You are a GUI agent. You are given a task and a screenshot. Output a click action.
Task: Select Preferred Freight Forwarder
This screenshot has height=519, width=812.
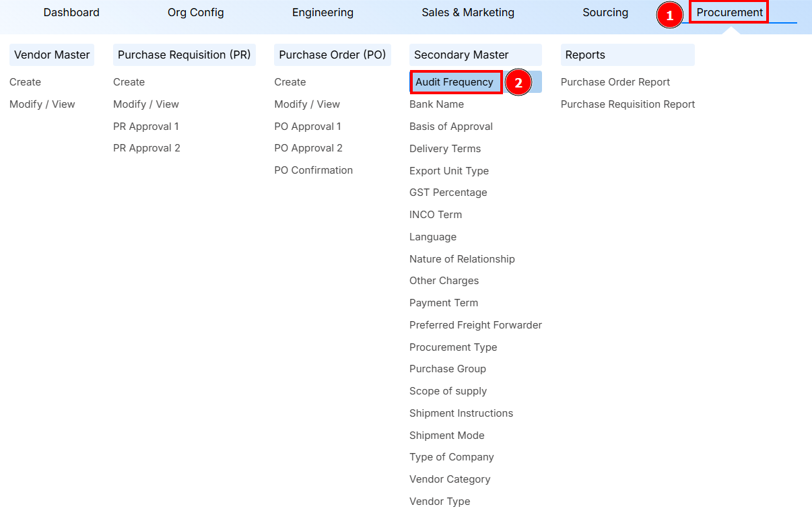475,324
